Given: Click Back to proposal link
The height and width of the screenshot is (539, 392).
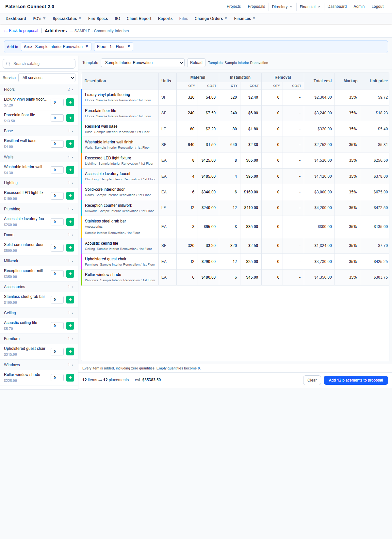Looking at the screenshot, I should pyautogui.click(x=21, y=31).
